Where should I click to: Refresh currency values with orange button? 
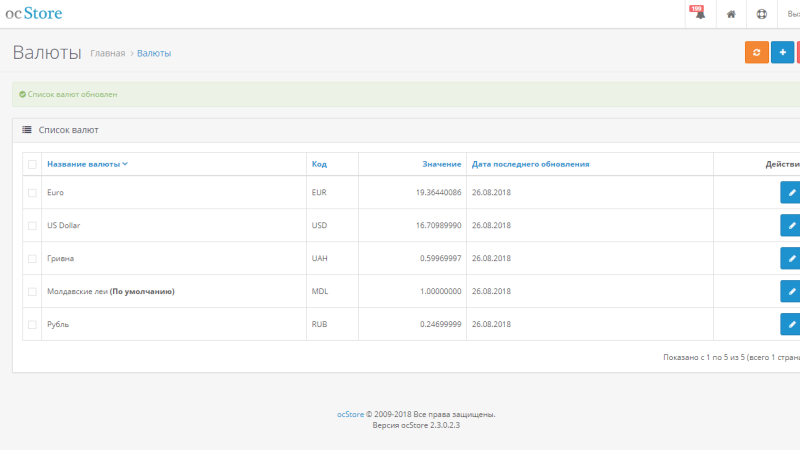(x=757, y=53)
